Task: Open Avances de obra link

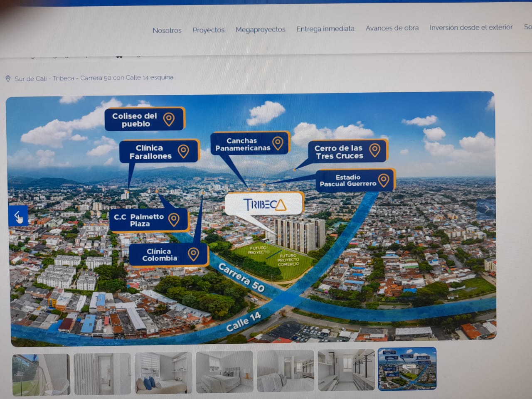Action: 392,28
